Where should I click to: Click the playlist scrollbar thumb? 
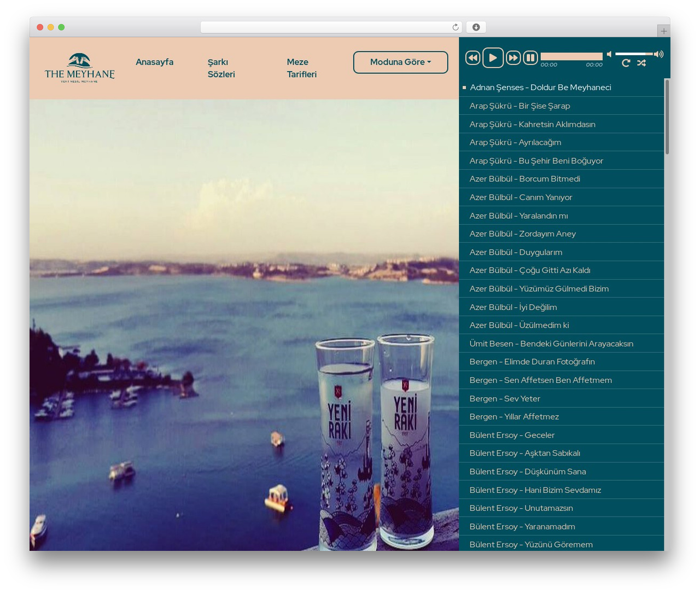click(x=667, y=117)
